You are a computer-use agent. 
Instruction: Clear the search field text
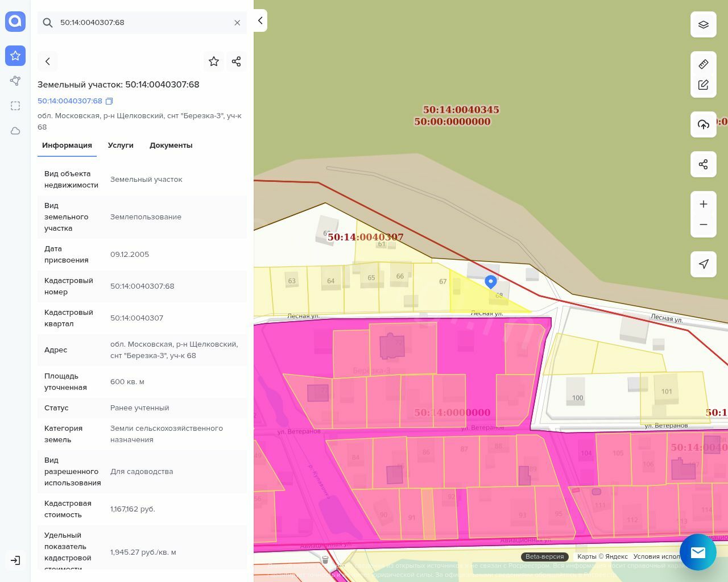[x=237, y=23]
